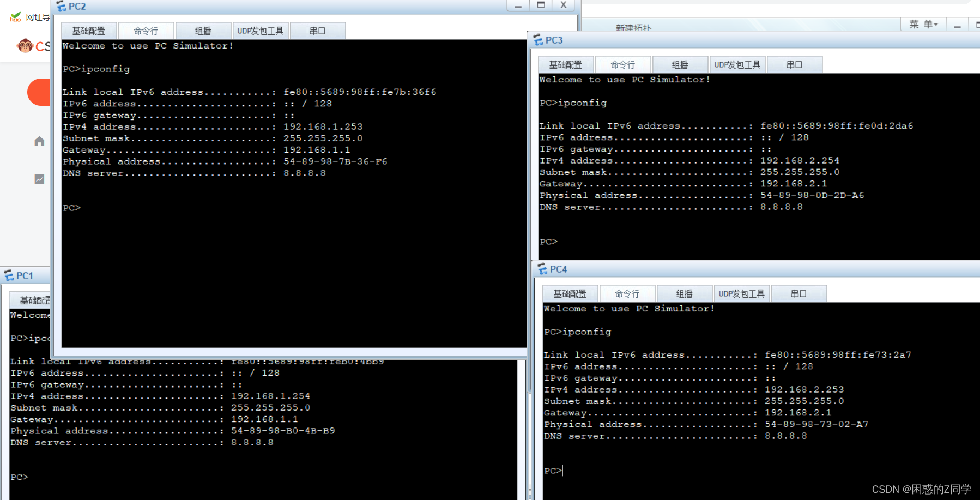Open 组播 tab in PC2

203,31
